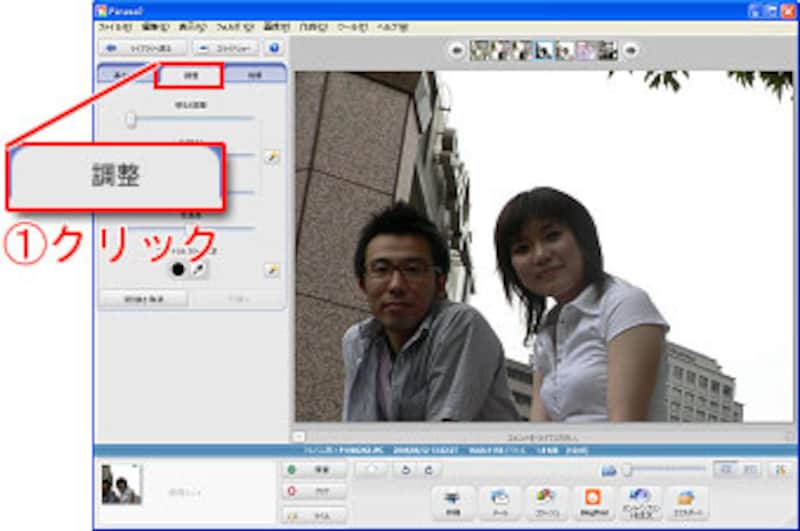Click the zoom picture icon
Image resolution: width=800 pixels, height=531 pixels.
609,470
